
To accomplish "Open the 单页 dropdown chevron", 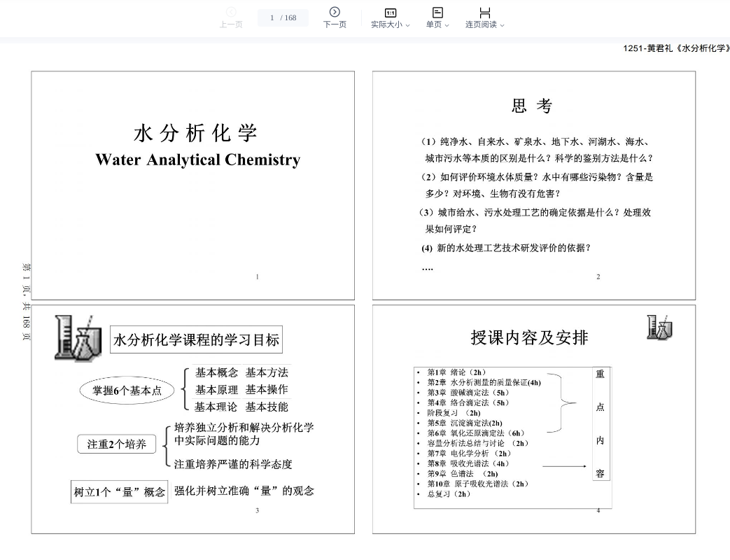I will [x=447, y=25].
